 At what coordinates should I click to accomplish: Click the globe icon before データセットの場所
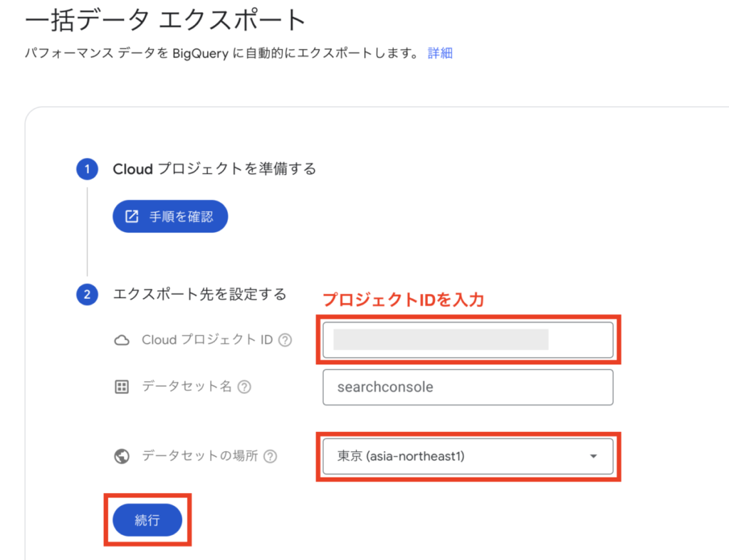[x=122, y=456]
